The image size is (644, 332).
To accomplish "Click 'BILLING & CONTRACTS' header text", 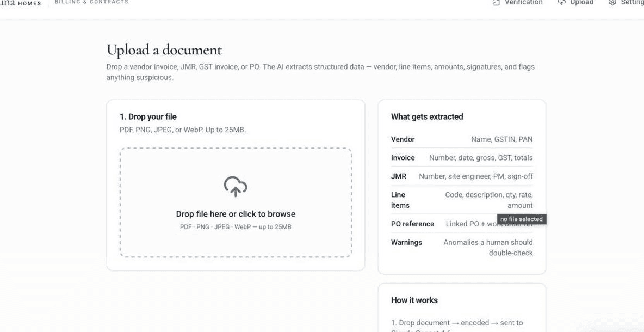I will coord(91,2).
